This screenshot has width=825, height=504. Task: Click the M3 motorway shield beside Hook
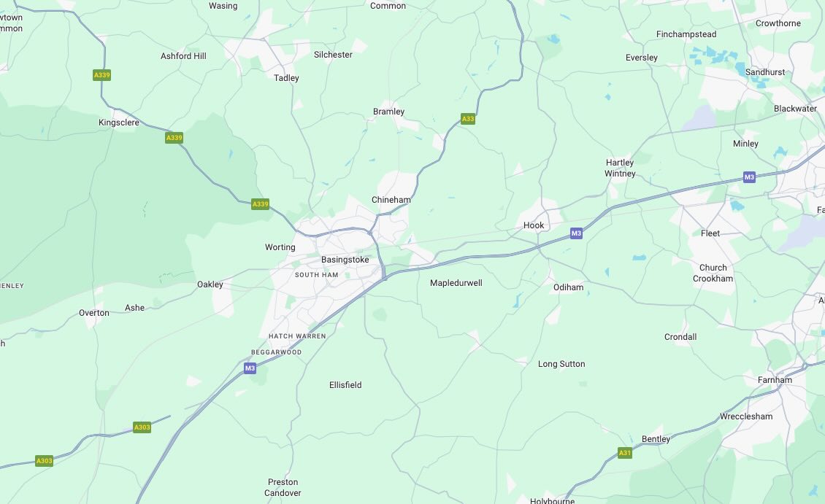576,233
